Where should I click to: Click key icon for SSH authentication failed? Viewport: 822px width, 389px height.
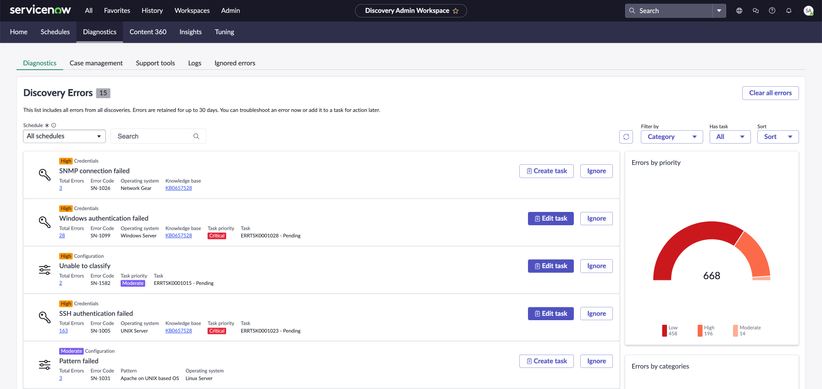pos(45,317)
